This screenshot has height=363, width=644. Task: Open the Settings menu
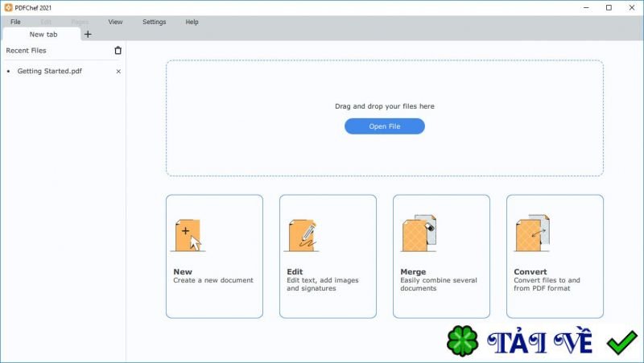point(155,22)
